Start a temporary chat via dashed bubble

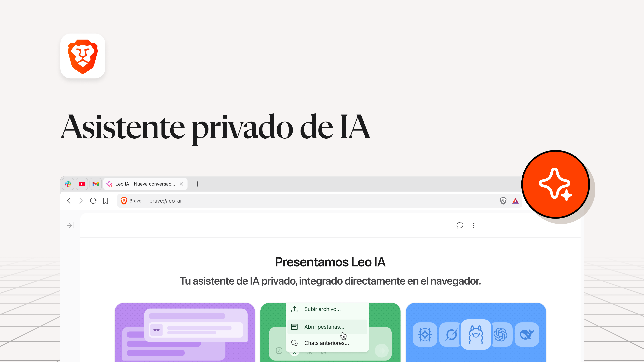[x=460, y=225]
